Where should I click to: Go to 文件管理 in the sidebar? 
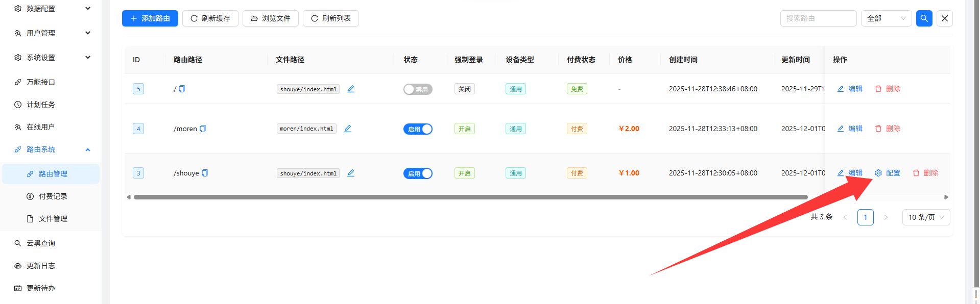(53, 219)
